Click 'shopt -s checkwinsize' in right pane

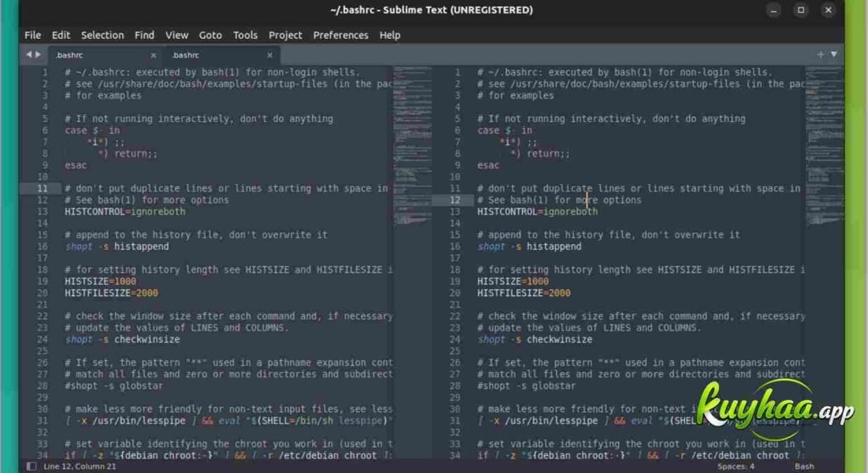535,340
